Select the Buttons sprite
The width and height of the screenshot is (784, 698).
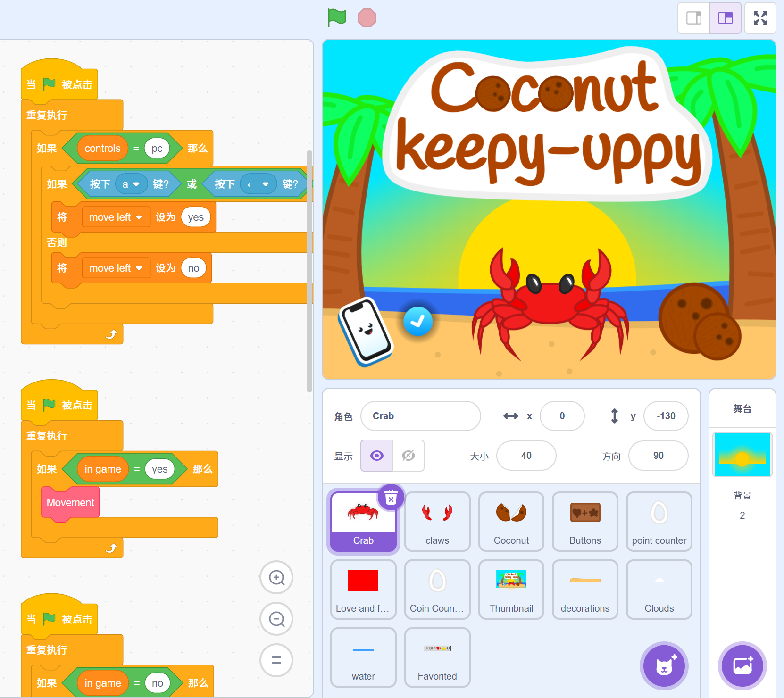(x=585, y=521)
